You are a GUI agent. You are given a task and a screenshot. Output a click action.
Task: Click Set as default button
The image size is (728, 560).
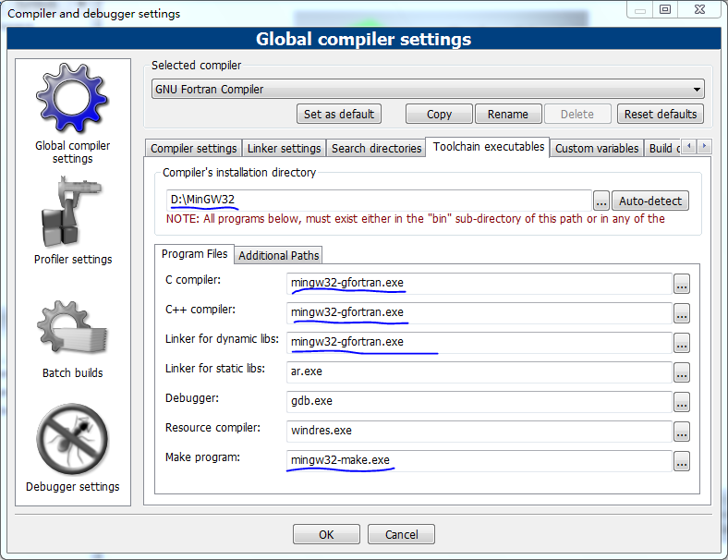pyautogui.click(x=339, y=114)
